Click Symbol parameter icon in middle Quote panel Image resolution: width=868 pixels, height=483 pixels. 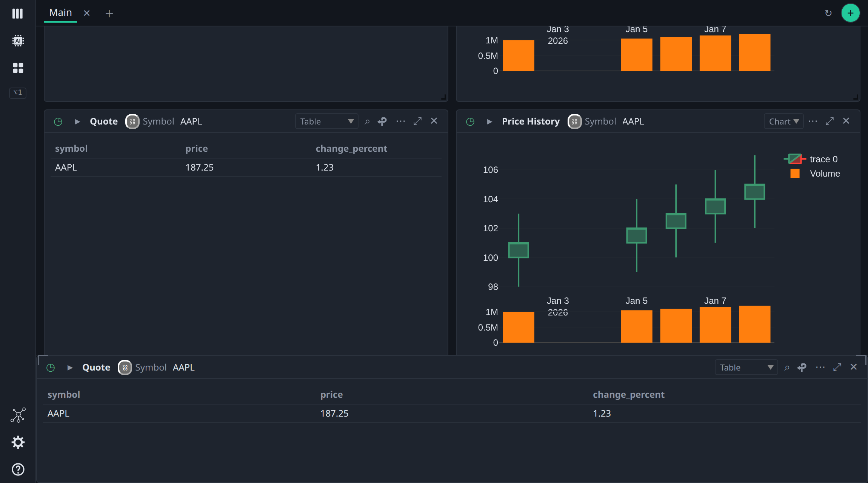click(132, 122)
